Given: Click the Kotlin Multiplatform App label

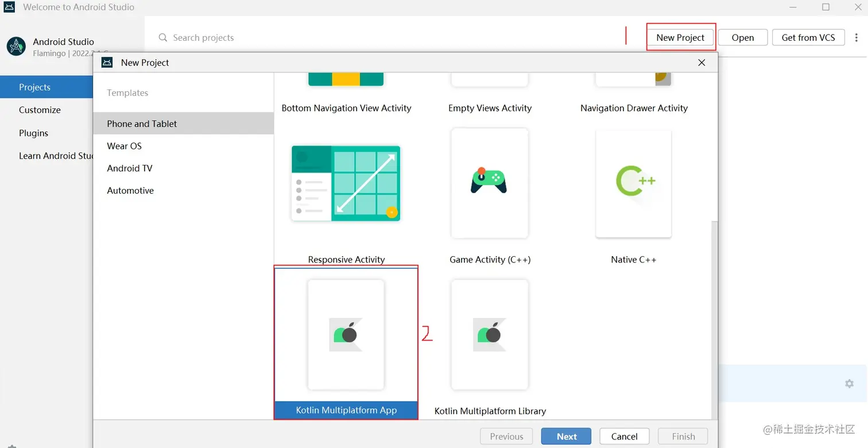Looking at the screenshot, I should 346,410.
